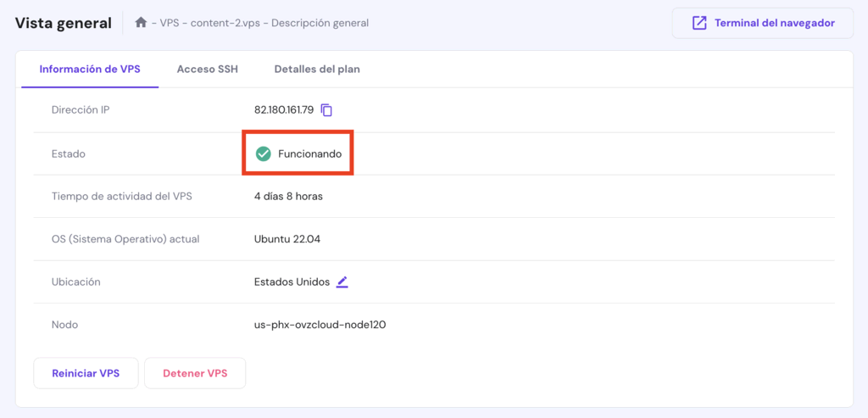This screenshot has width=868, height=418.
Task: Click the node name us-phx-ovzcloud-node120
Action: (x=320, y=325)
